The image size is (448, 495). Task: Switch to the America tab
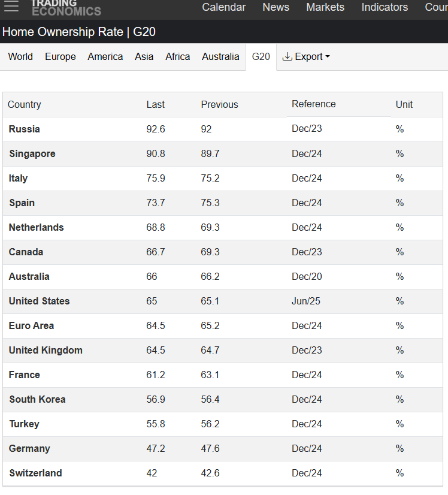click(105, 56)
